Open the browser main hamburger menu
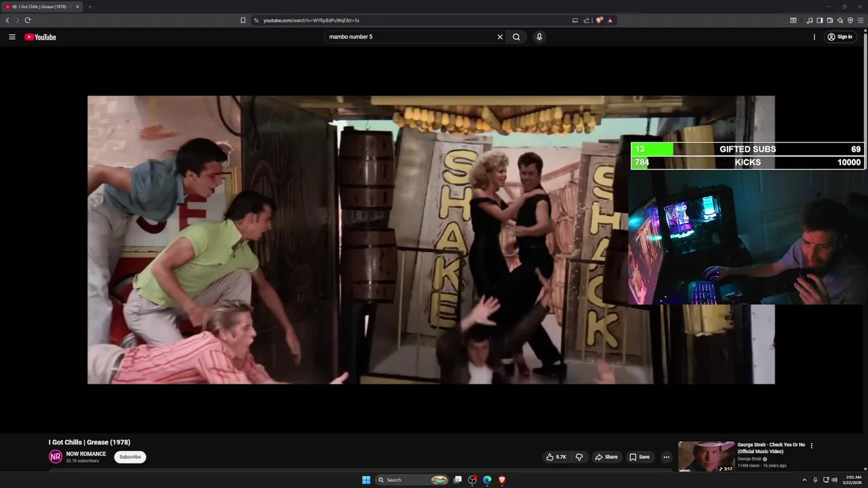Screen dimensions: 868x488 [x=861, y=20]
